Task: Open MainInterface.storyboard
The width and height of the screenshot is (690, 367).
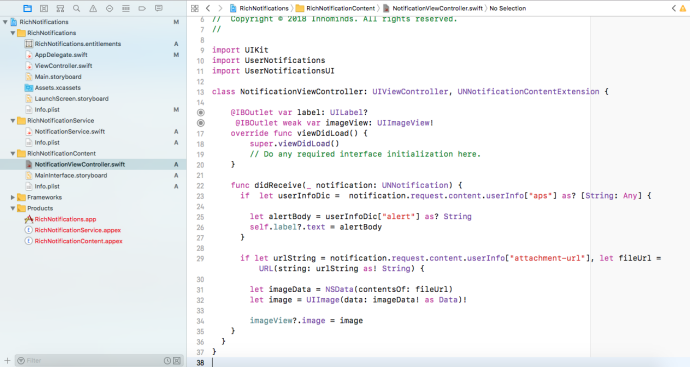Action: pyautogui.click(x=71, y=176)
